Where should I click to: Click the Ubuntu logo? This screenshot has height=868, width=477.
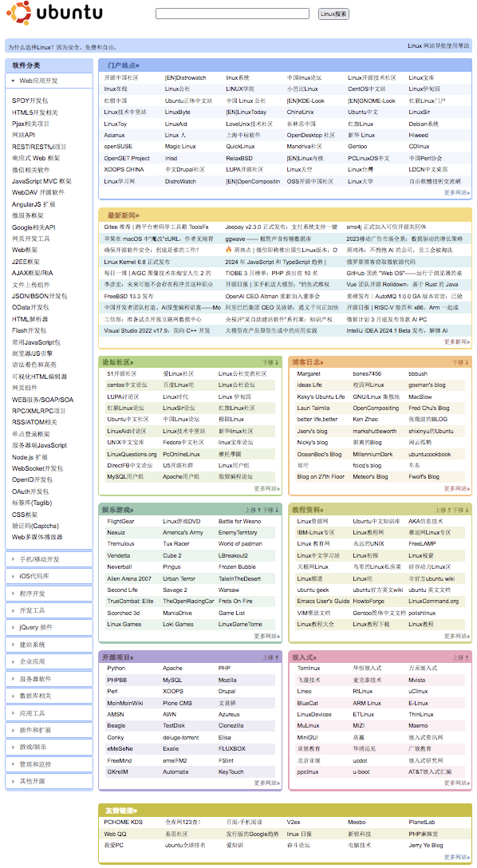tap(55, 14)
